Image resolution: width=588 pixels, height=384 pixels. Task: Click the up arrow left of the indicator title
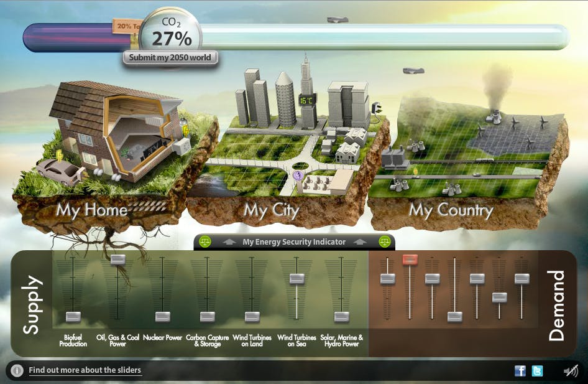click(x=229, y=242)
